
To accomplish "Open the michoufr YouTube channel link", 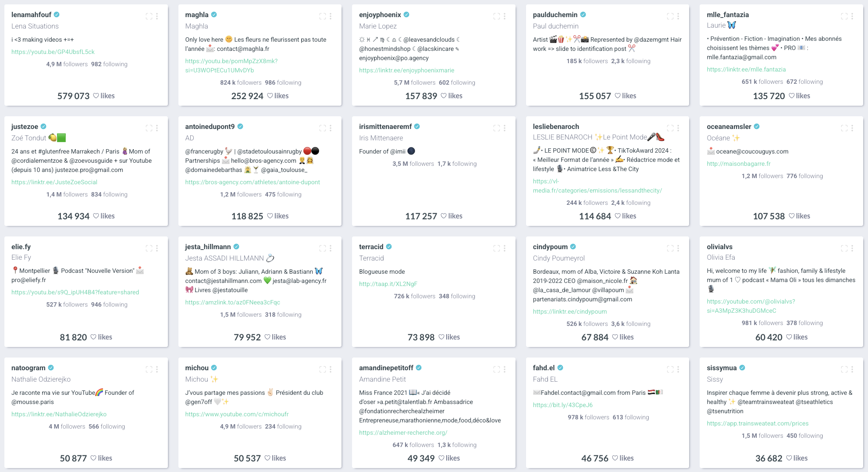I will click(x=237, y=414).
